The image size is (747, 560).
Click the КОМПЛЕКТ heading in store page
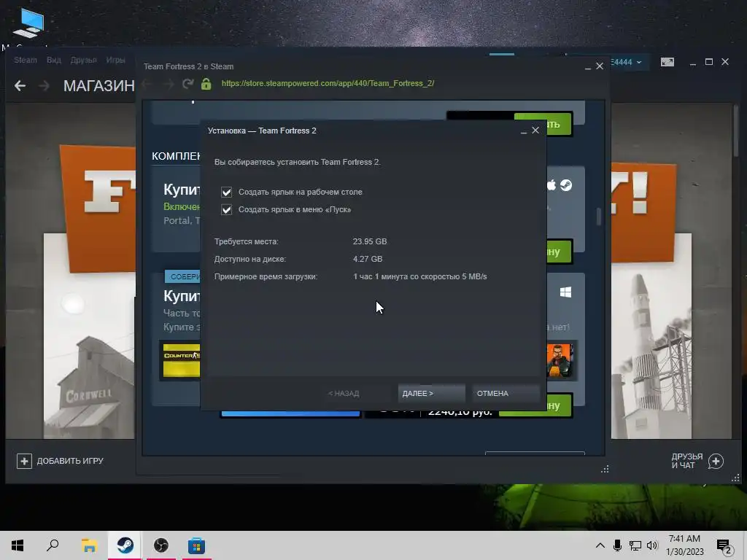pos(176,156)
